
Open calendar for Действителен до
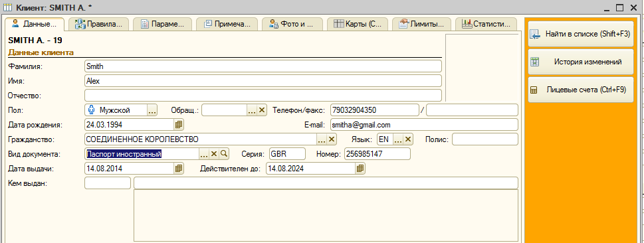[x=360, y=168]
